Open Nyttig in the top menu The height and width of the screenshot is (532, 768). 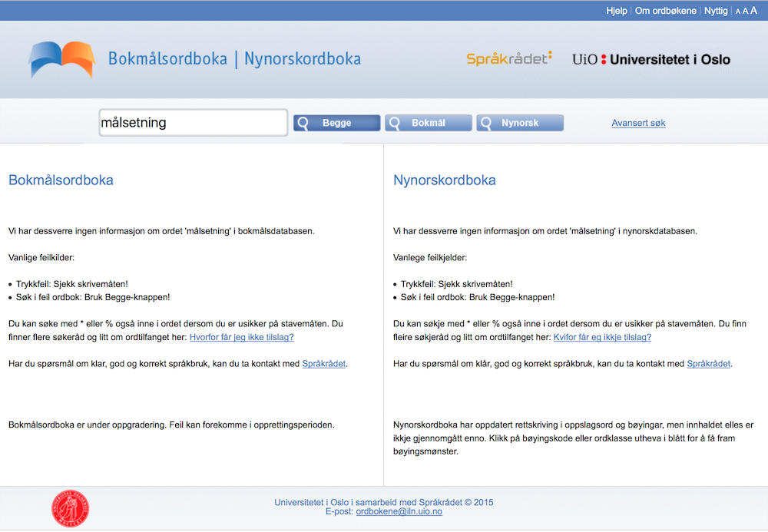[716, 11]
